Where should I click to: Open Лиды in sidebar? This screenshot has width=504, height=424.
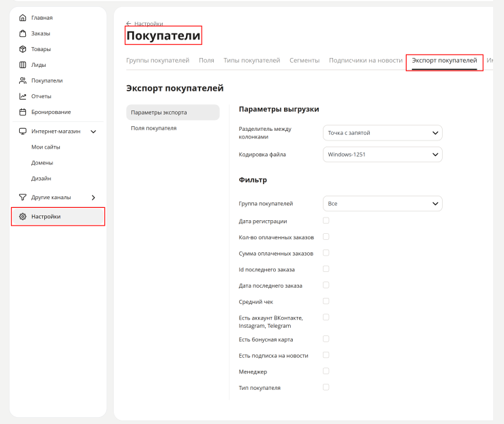click(39, 65)
